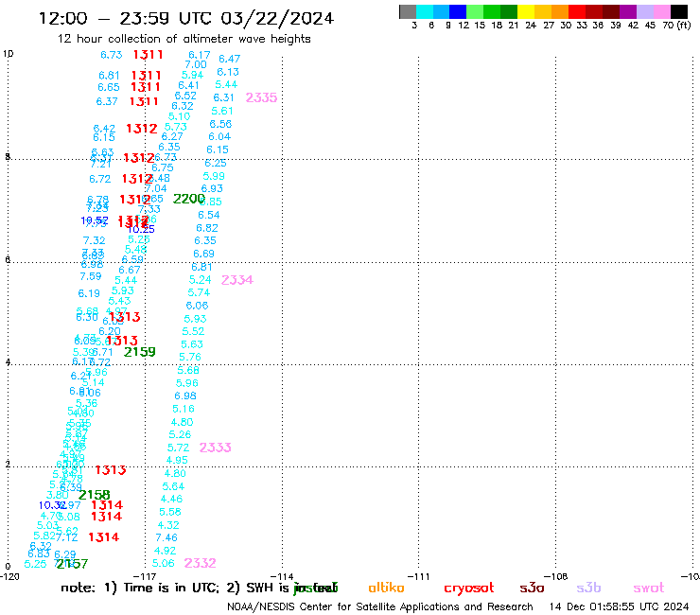Screen dimensions: 700x615
Task: Select the pink swot time label '2332'
Action: 200,563
